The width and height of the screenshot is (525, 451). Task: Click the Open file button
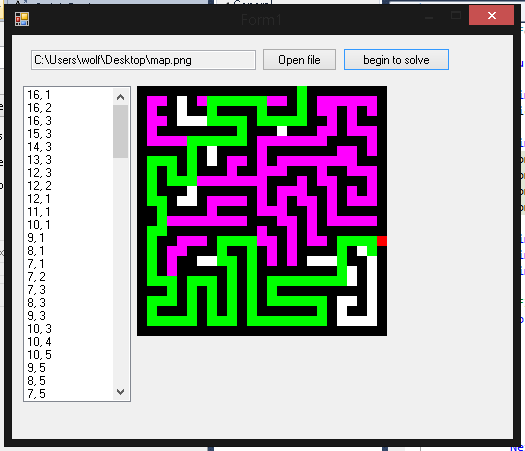[x=299, y=60]
